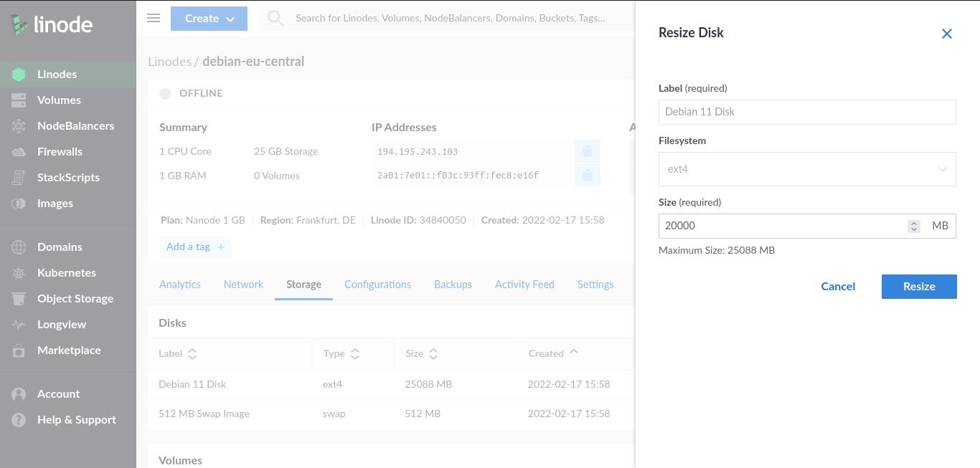The width and height of the screenshot is (980, 468).
Task: Open the Backups tab
Action: coord(453,285)
